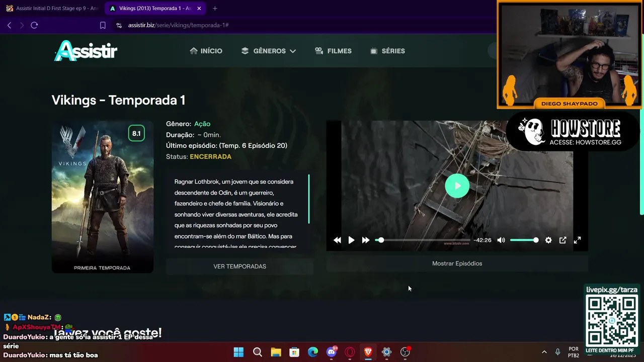Screen dimensions: 644x362
Task: Click the remaining time -42:26 label
Action: [x=482, y=240]
